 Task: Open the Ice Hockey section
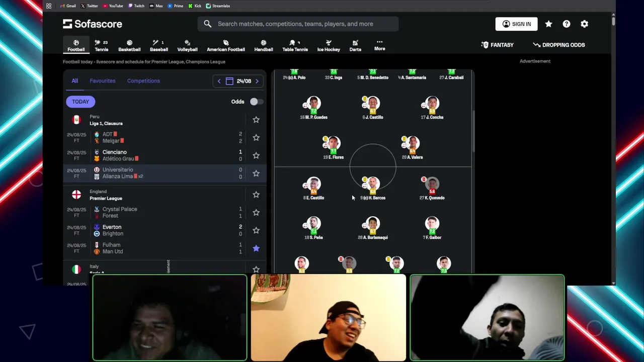coord(329,45)
